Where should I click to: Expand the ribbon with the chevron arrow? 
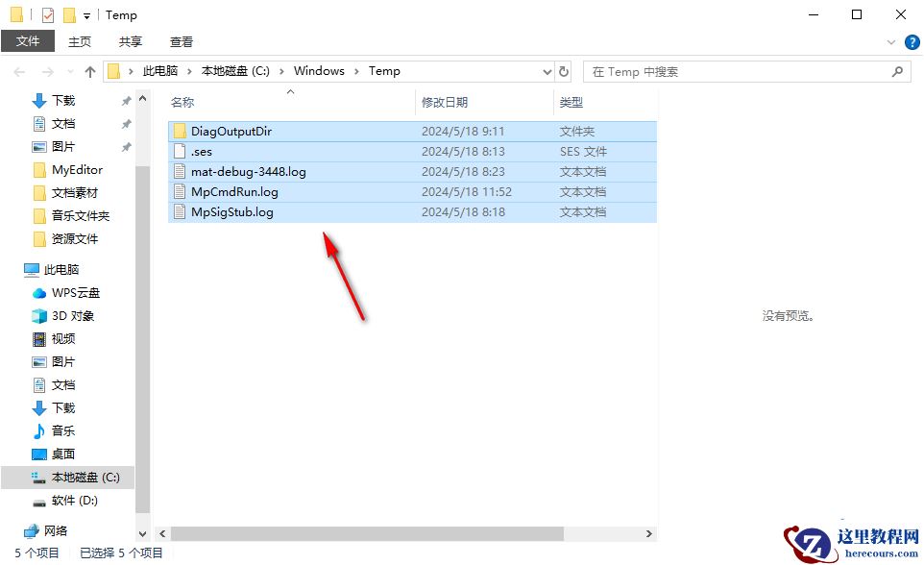click(x=891, y=41)
